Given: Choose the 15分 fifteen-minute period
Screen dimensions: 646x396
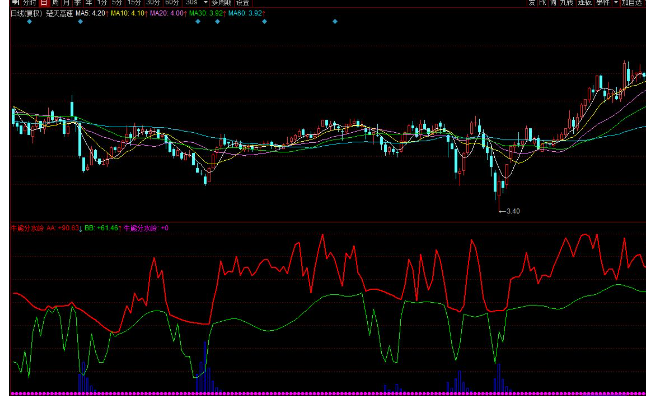Looking at the screenshot, I should coord(134,3).
